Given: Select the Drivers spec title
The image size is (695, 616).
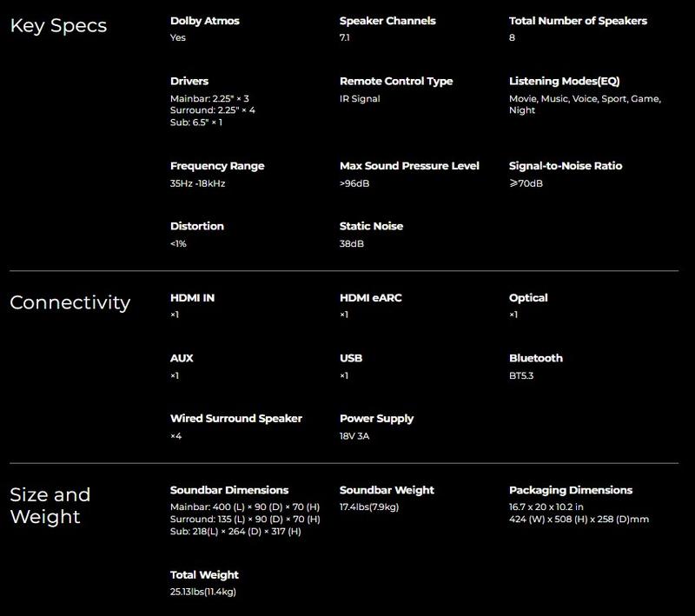Looking at the screenshot, I should click(189, 81).
